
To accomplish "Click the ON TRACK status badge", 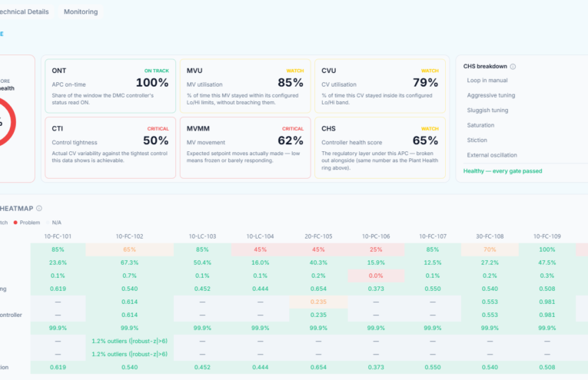I will click(157, 71).
